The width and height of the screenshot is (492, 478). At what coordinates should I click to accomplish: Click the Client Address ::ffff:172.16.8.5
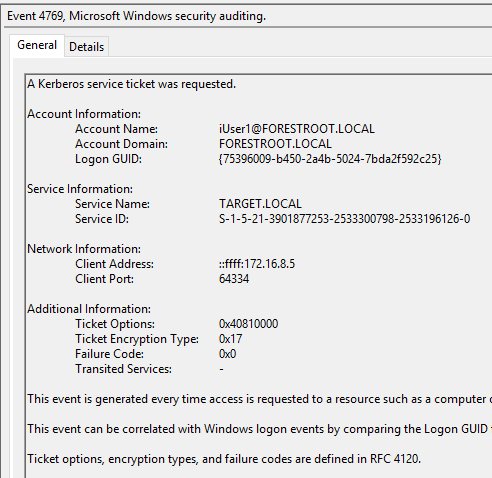tap(257, 264)
